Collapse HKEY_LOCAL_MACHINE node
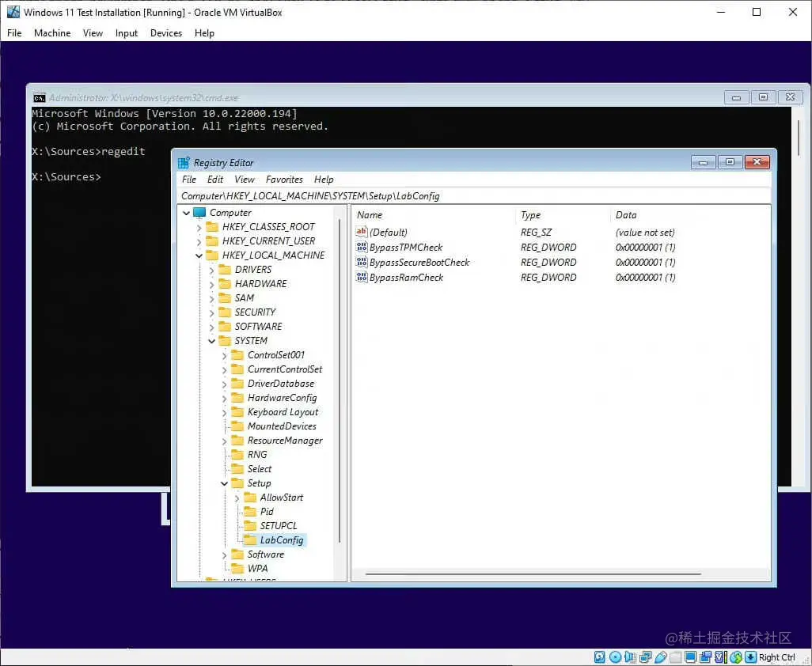Viewport: 812px width, 666px height. tap(199, 255)
